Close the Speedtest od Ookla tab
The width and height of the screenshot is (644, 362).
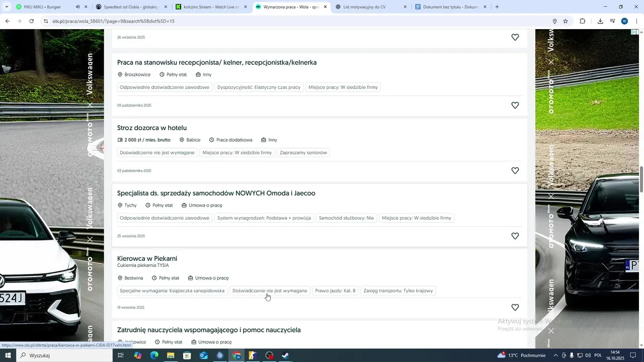166,7
